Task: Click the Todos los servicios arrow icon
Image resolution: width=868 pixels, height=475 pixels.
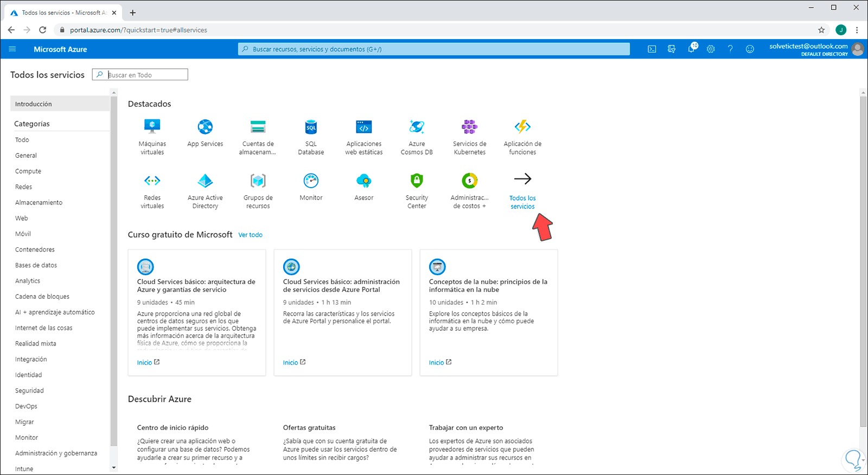Action: pos(522,179)
